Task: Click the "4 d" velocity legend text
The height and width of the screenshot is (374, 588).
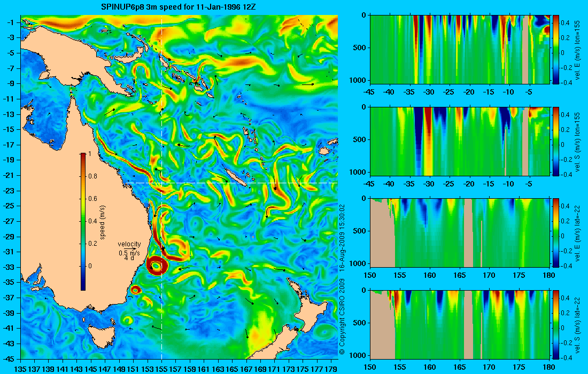Action: tap(129, 258)
